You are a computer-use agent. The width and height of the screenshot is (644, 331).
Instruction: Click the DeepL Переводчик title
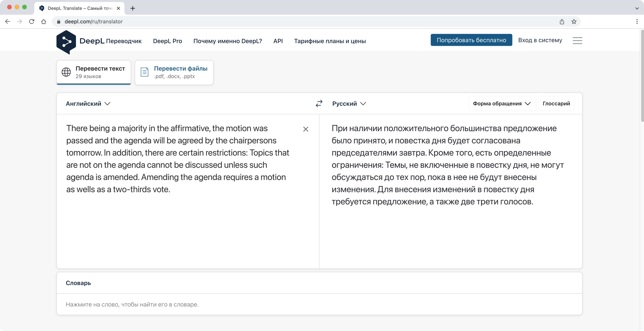pos(111,41)
